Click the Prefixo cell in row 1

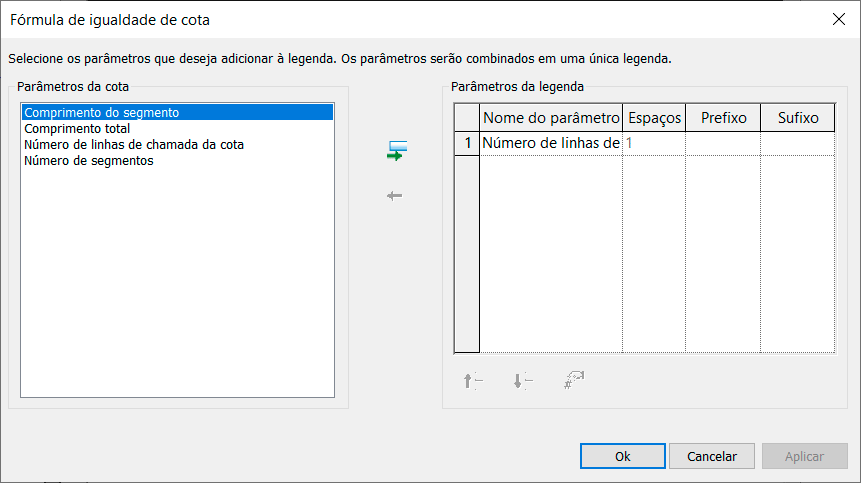[723, 143]
